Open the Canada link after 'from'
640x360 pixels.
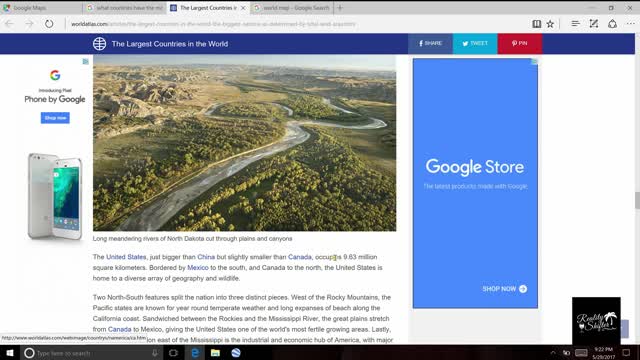coord(120,329)
